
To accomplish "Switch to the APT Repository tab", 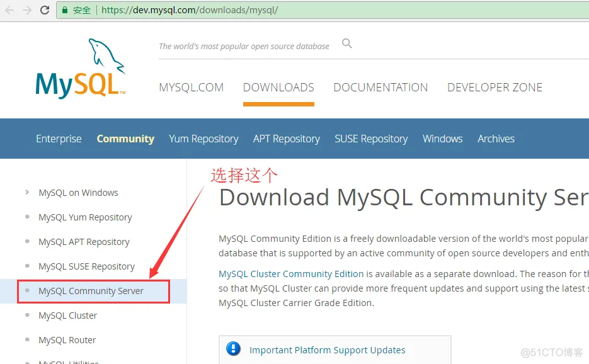I will point(286,139).
